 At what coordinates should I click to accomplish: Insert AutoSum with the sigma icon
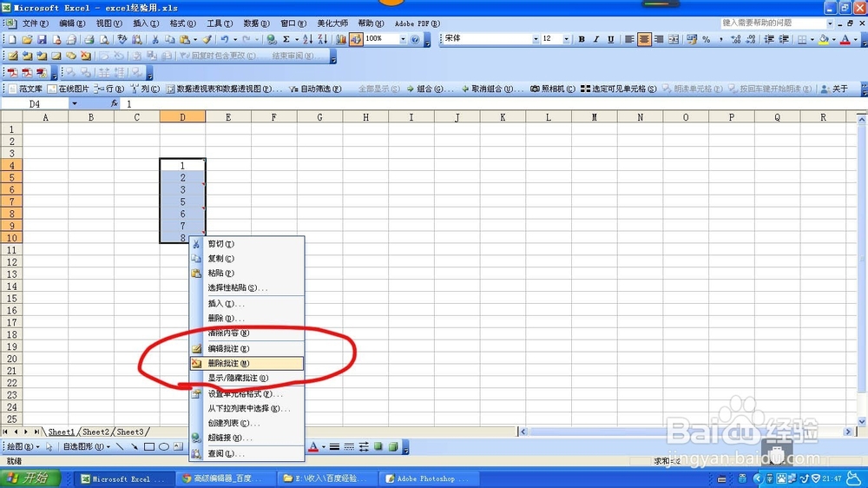pyautogui.click(x=286, y=39)
